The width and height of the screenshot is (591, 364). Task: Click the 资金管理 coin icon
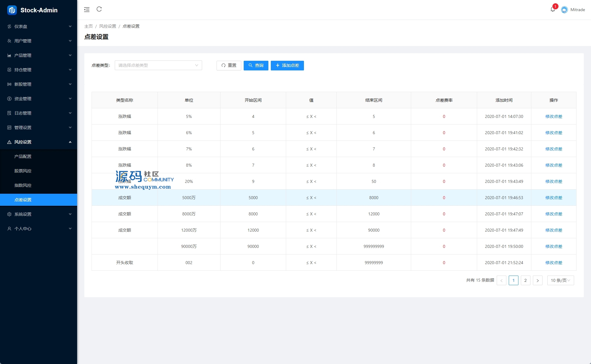click(x=9, y=99)
